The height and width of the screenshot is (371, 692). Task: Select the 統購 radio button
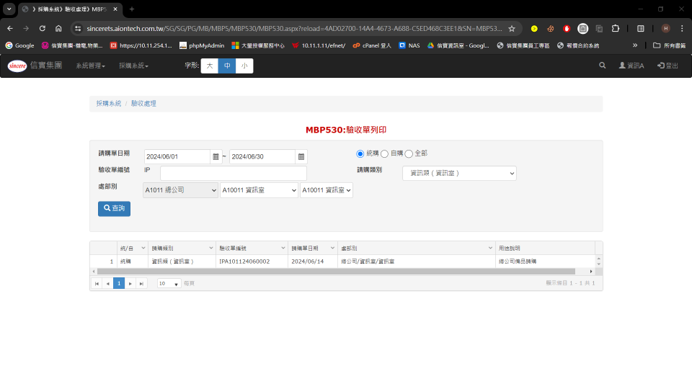[360, 154]
